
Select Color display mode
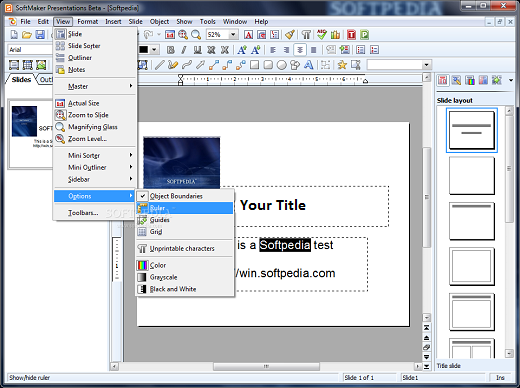[185, 265]
